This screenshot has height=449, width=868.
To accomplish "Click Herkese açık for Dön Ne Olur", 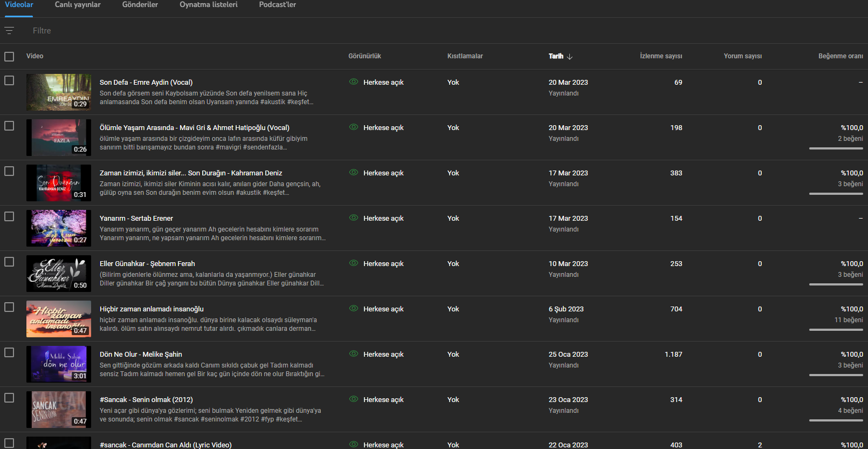I will coord(383,355).
